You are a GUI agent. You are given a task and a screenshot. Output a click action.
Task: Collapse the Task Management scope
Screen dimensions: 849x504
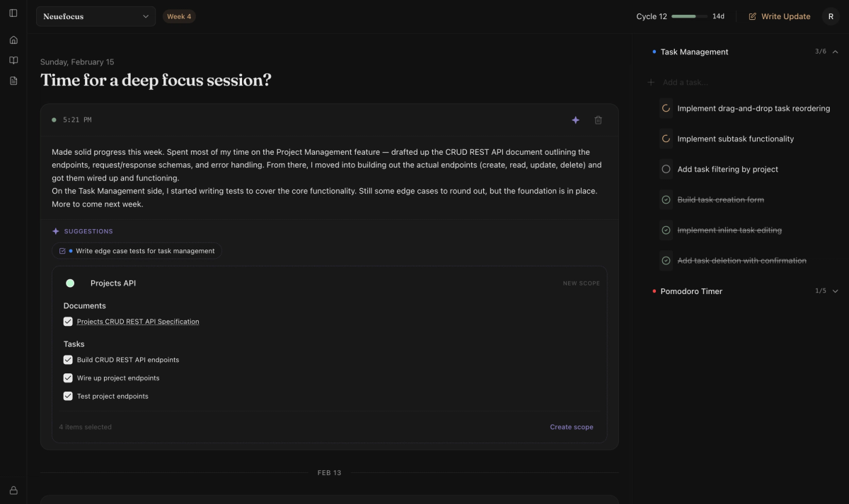coord(835,52)
